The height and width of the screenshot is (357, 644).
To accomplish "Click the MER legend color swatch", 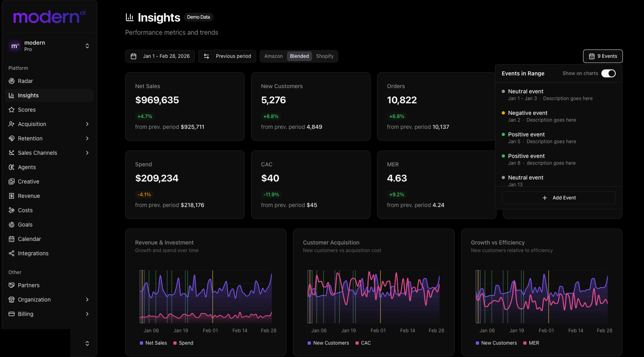I will [x=525, y=343].
